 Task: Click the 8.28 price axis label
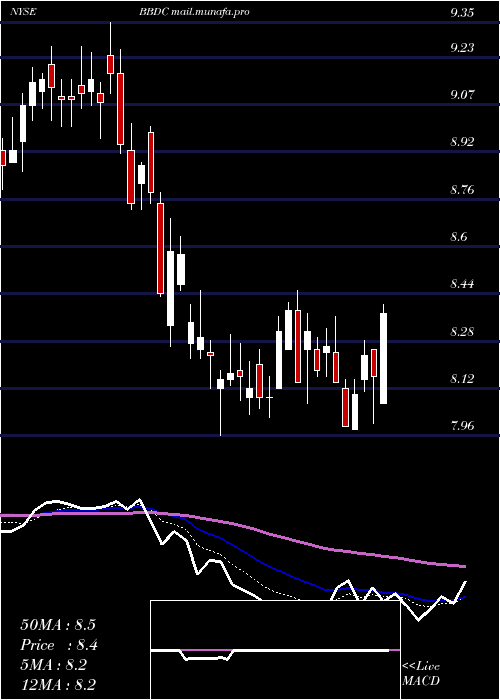[x=462, y=332]
